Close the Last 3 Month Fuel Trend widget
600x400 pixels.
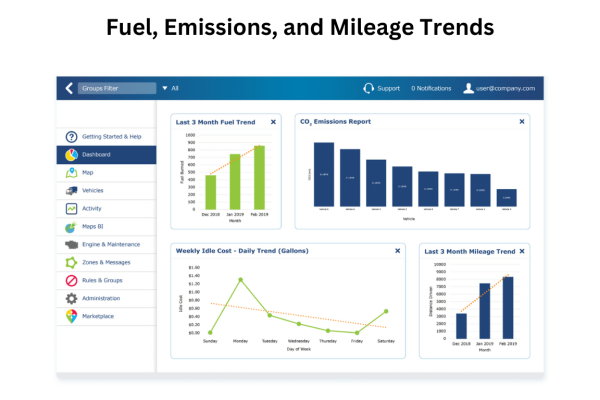click(273, 122)
